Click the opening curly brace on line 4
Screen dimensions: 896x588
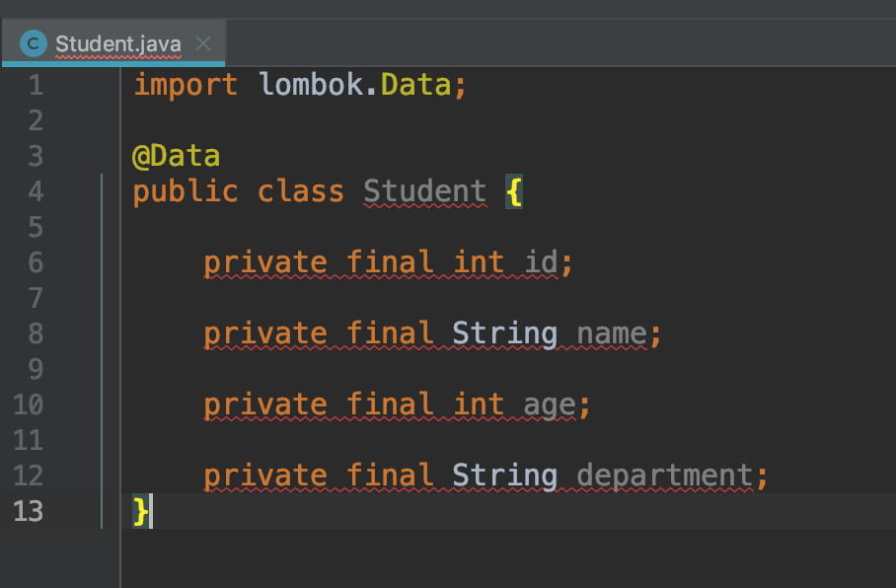pyautogui.click(x=514, y=192)
